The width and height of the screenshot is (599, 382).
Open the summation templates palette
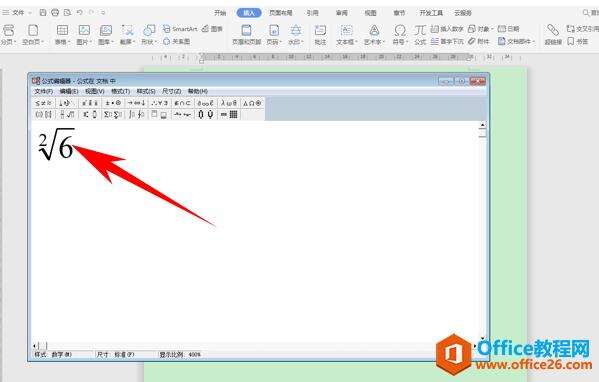pyautogui.click(x=113, y=114)
